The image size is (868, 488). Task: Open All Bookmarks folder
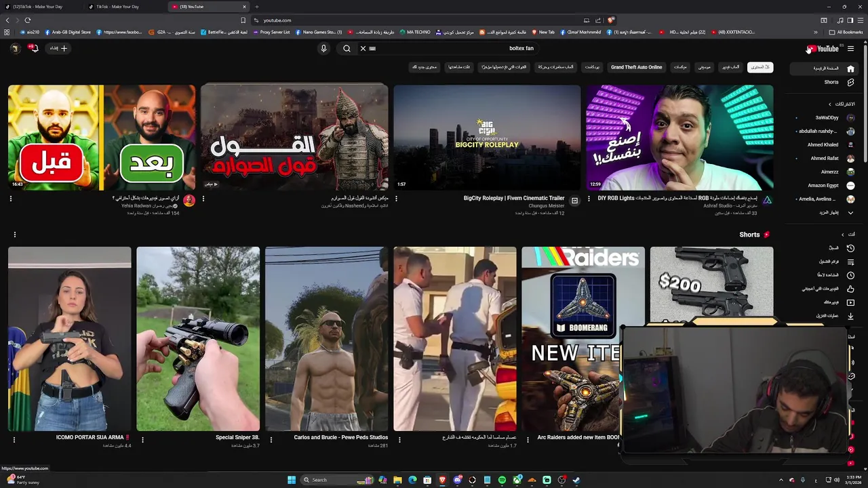tap(846, 32)
